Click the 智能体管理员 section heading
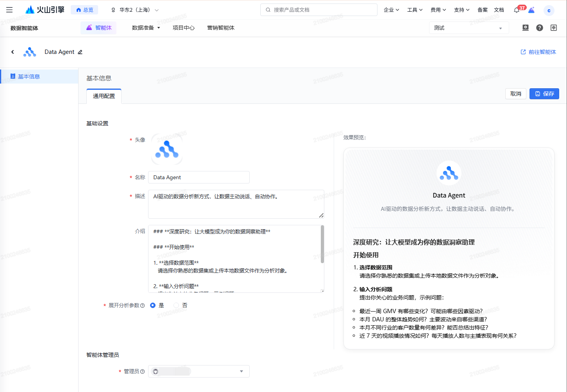The width and height of the screenshot is (567, 392). coord(103,355)
